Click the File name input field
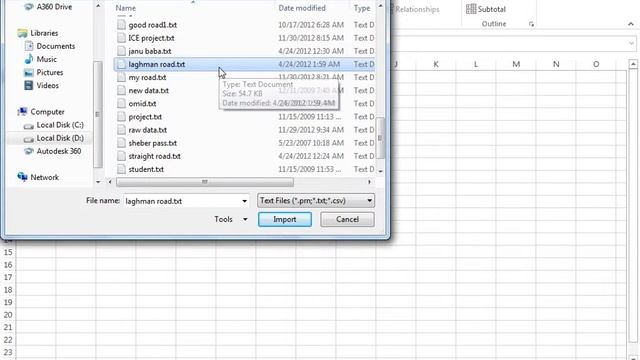640x360 pixels. click(x=182, y=201)
